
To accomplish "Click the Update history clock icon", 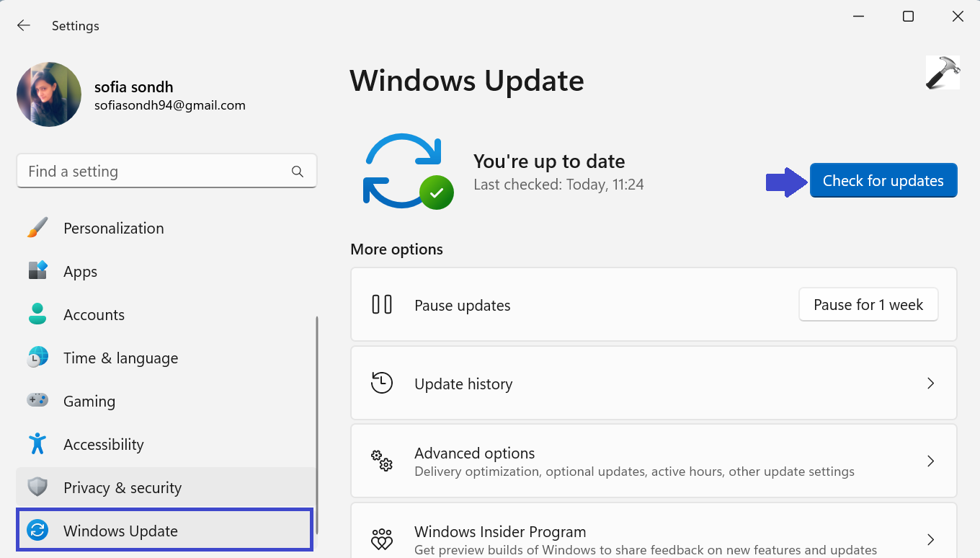I will (x=382, y=383).
